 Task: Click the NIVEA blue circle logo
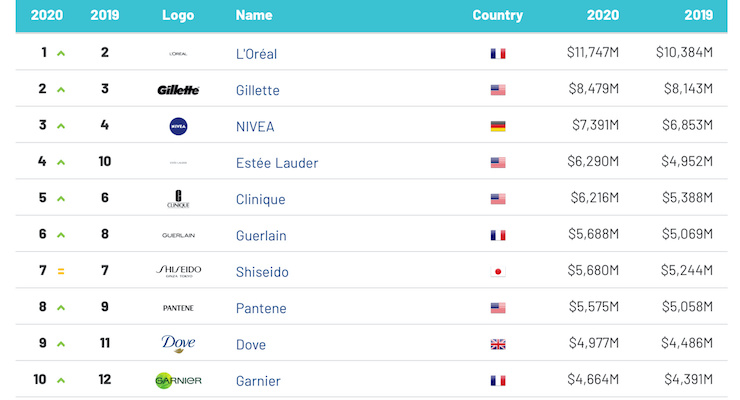[x=178, y=126]
